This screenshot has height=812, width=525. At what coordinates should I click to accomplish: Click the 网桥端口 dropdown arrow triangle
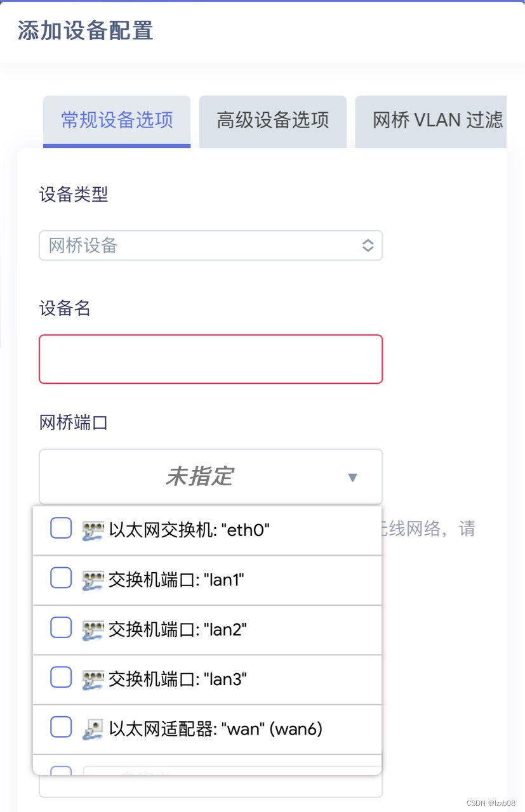point(353,477)
